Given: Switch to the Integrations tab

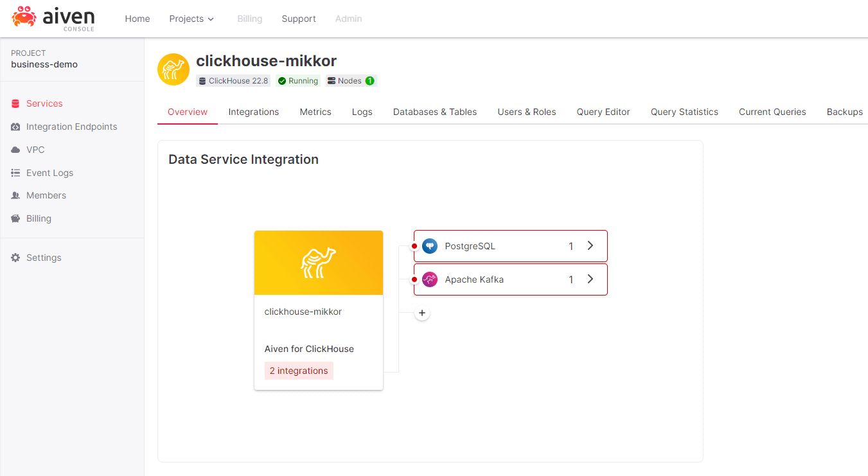Looking at the screenshot, I should click(x=254, y=112).
